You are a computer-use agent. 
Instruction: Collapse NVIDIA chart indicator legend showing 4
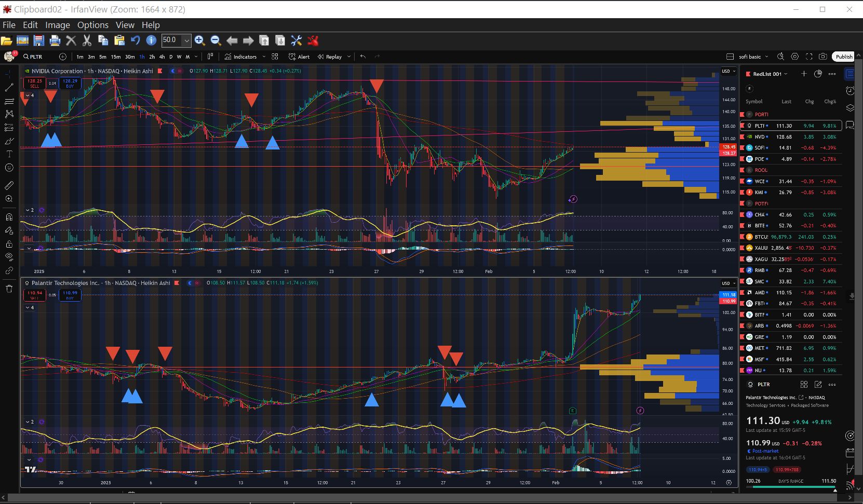tap(30, 96)
